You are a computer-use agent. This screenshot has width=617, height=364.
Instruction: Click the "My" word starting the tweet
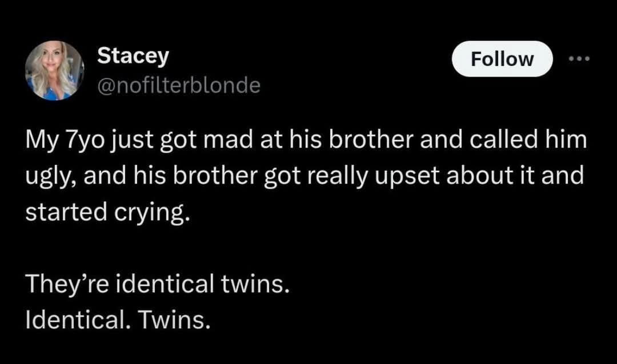point(42,141)
